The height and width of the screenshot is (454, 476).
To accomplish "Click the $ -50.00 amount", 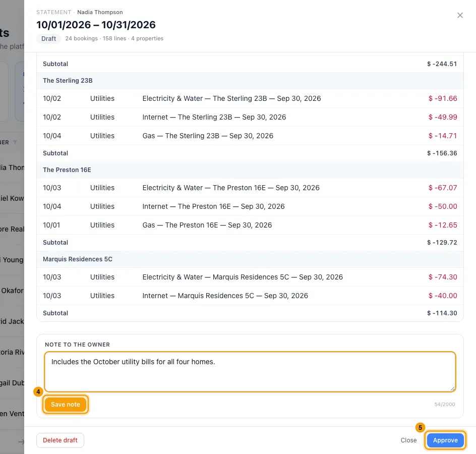I will coord(443,206).
